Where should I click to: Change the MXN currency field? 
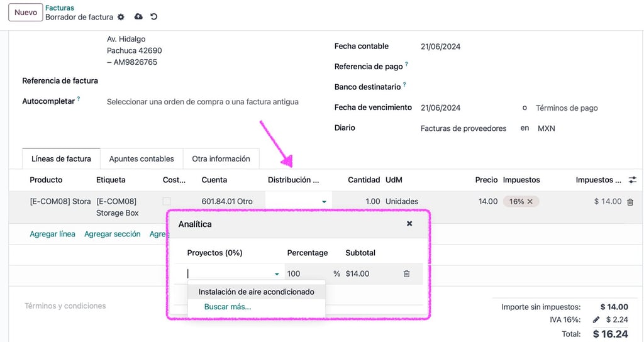[x=547, y=128]
